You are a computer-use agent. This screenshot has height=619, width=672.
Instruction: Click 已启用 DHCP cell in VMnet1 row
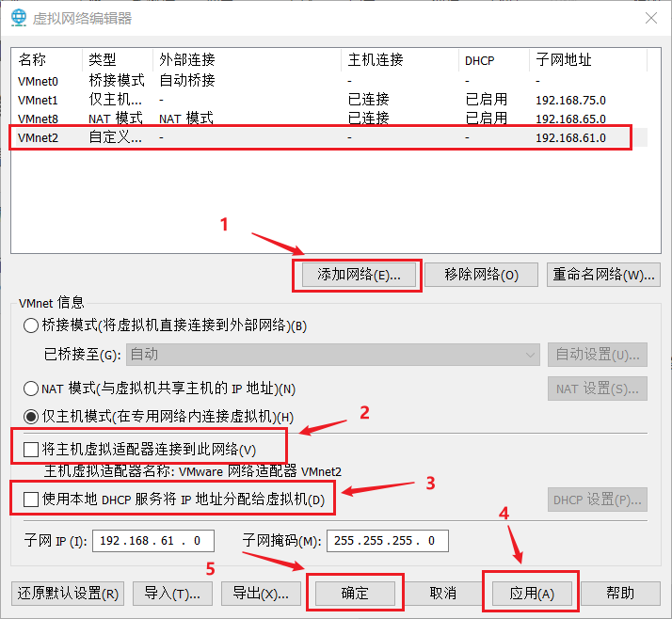coord(487,100)
